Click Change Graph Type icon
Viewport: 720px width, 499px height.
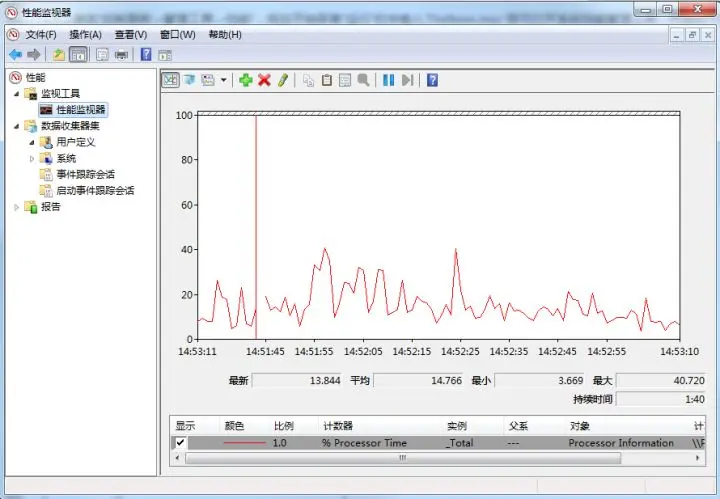tap(208, 80)
